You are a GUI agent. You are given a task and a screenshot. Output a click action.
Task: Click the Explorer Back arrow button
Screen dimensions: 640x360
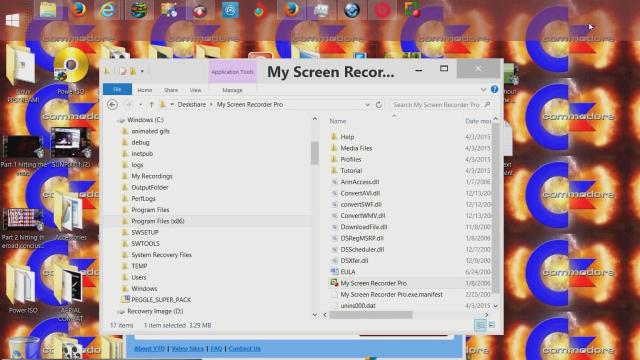click(113, 105)
